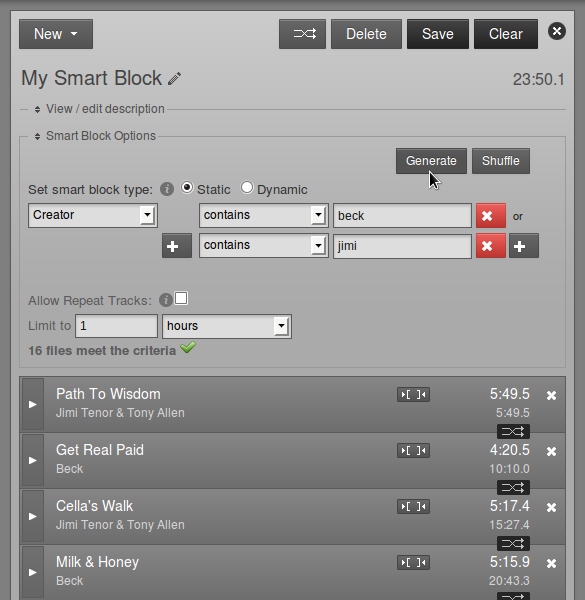Screen dimensions: 585x600
Task: Add an 'or' modifier using the right plus button
Action: pos(524,246)
